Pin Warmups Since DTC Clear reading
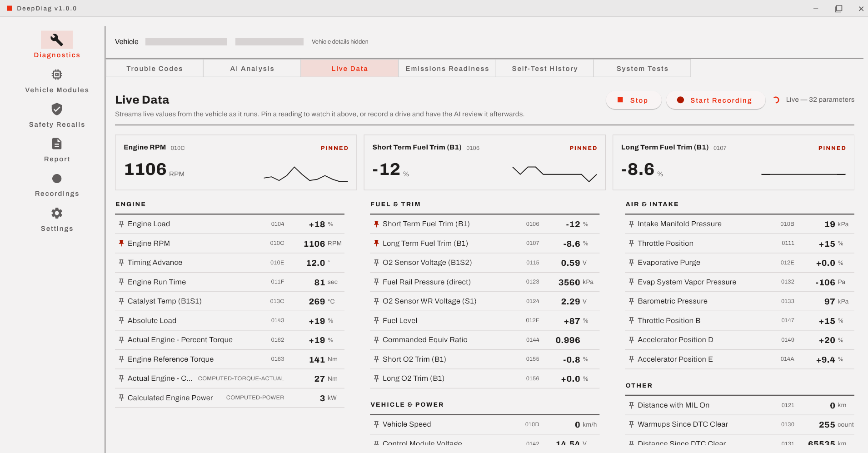The width and height of the screenshot is (868, 453). (631, 424)
